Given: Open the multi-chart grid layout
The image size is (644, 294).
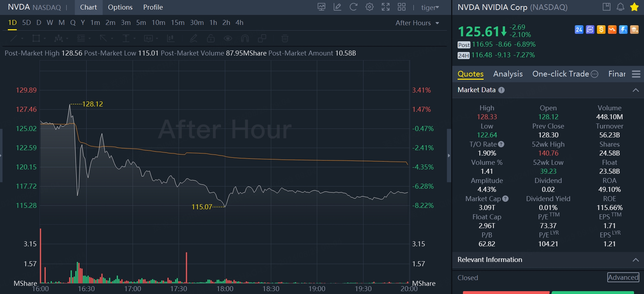Looking at the screenshot, I should pyautogui.click(x=402, y=7).
